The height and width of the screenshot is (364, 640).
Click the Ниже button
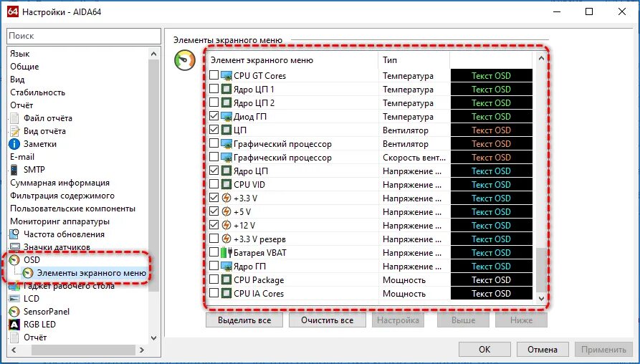[521, 320]
